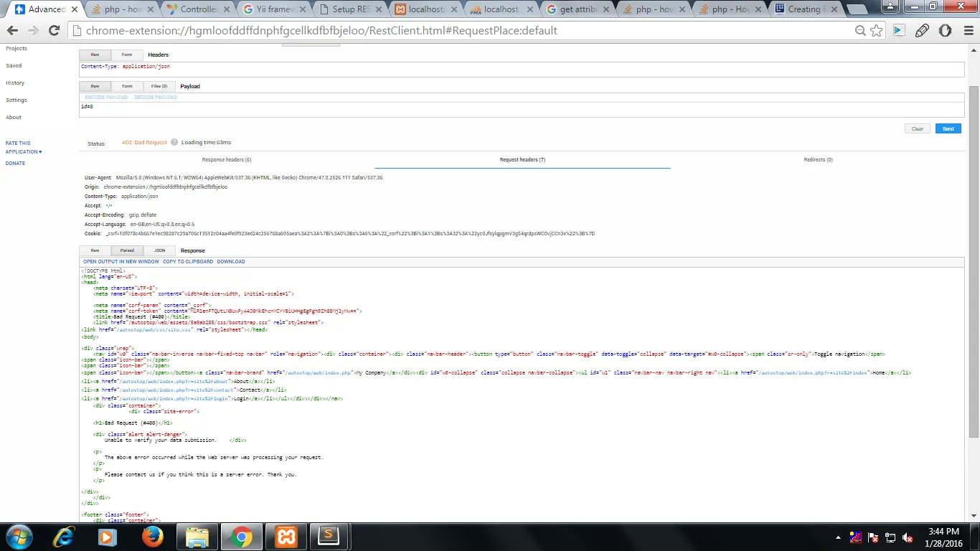Show Response in Raw view

click(x=95, y=250)
